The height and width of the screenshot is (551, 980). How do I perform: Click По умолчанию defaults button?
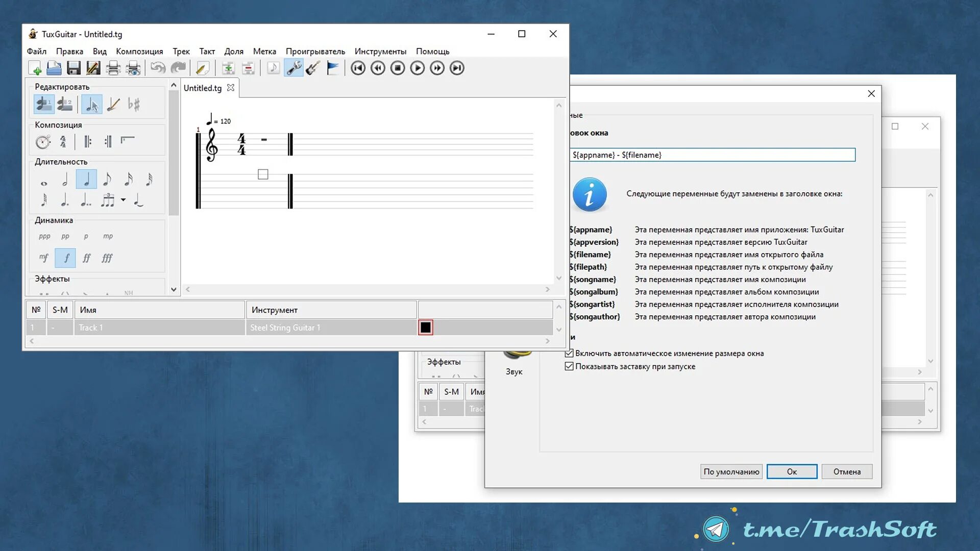click(x=731, y=471)
